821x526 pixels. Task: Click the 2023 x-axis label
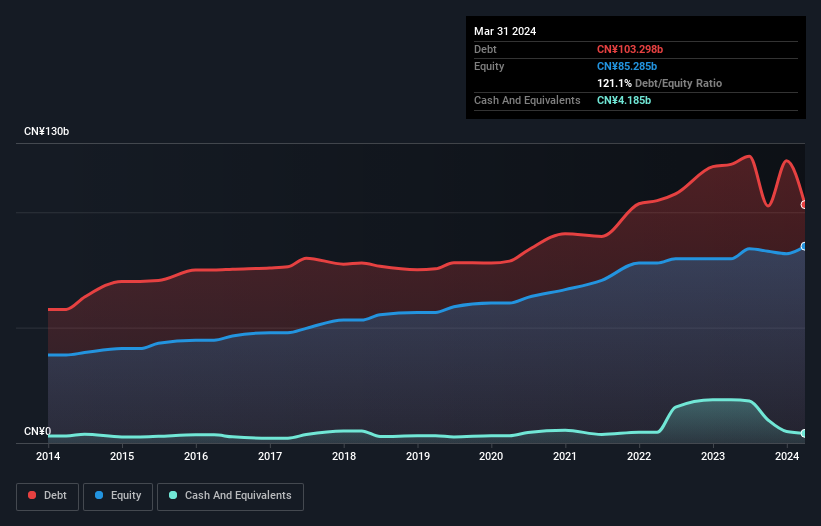713,456
